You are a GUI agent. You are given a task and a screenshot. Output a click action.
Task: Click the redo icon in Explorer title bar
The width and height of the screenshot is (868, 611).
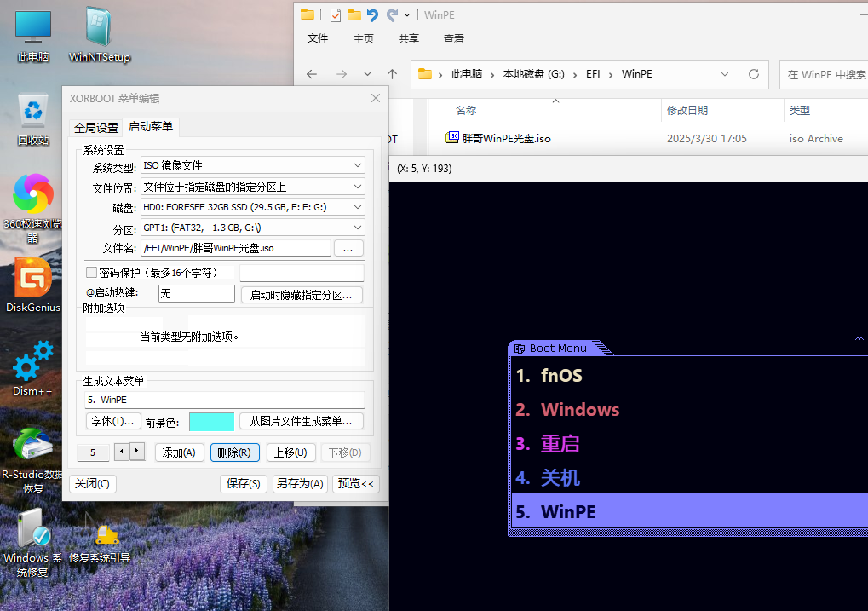[392, 15]
